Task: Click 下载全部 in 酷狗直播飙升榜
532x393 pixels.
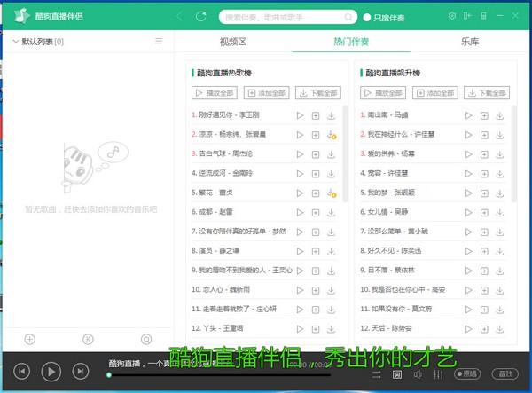Action: click(x=487, y=93)
